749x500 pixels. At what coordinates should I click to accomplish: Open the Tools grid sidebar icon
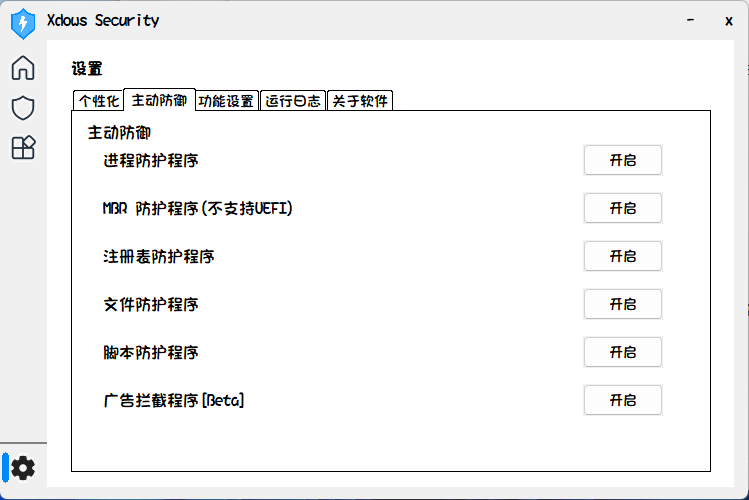pos(22,148)
